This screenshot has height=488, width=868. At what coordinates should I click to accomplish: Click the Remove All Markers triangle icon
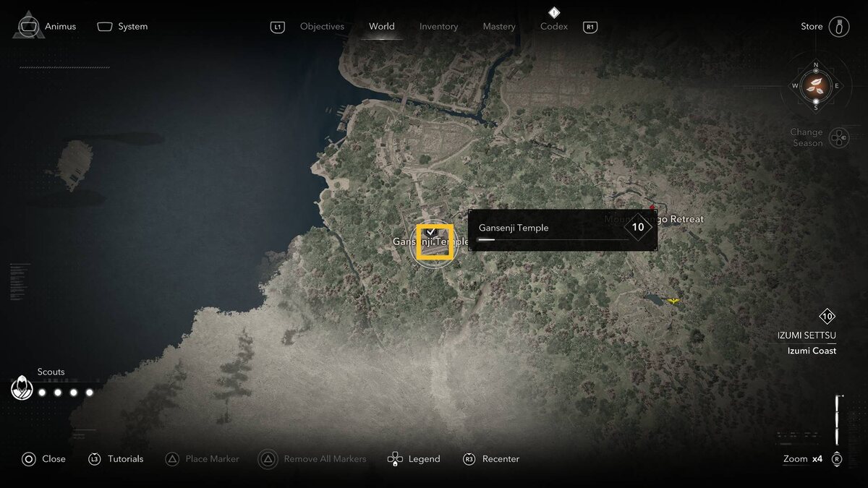pos(268,459)
